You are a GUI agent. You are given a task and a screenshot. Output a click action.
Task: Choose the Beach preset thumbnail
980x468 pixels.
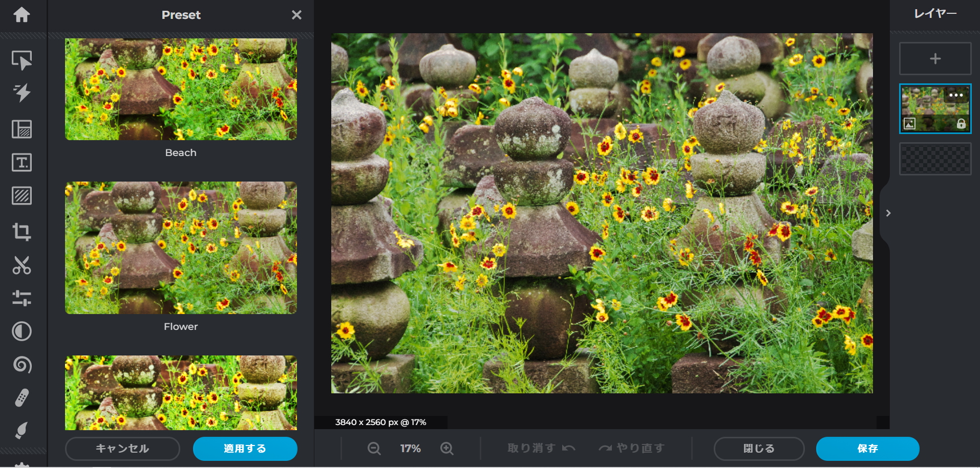(181, 89)
